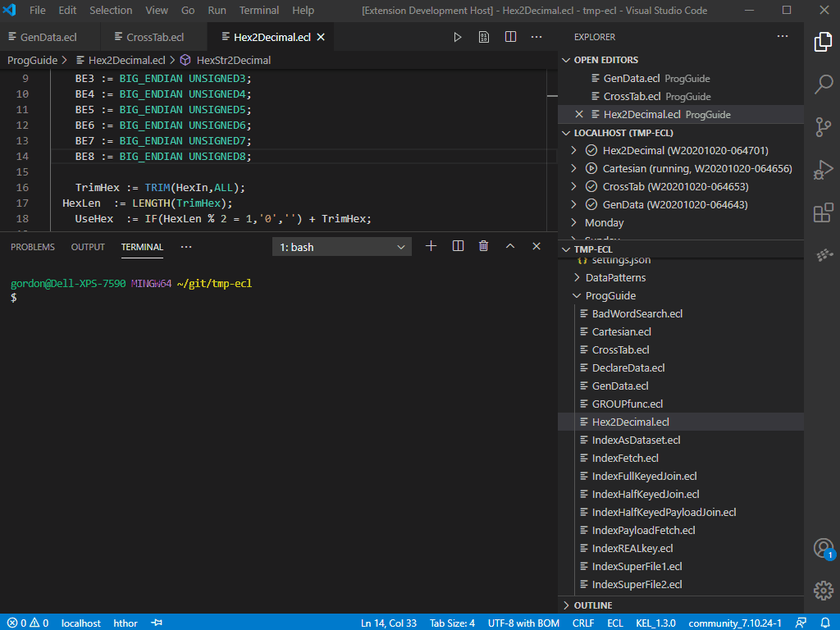
Task: Create a new terminal with plus icon
Action: 431,246
